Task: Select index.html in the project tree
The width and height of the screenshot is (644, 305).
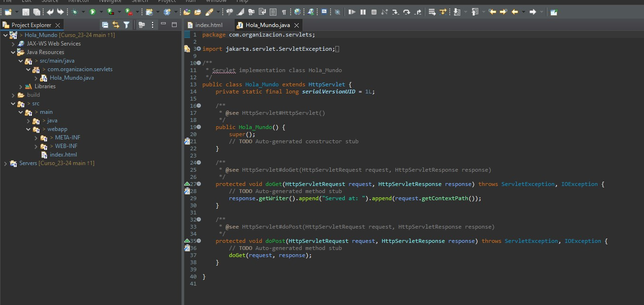Action: (x=63, y=155)
